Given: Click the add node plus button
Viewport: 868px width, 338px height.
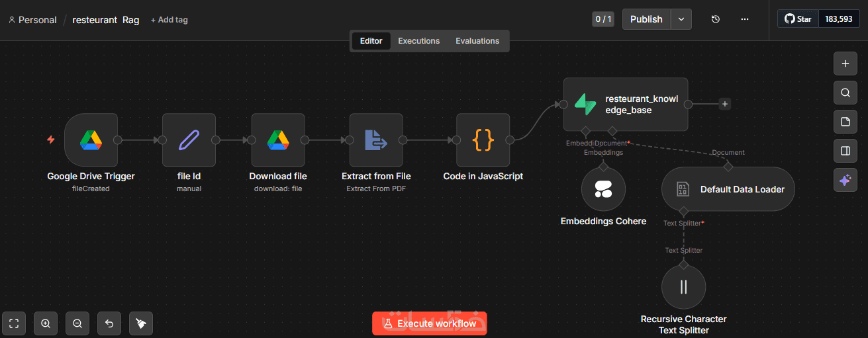Looking at the screenshot, I should click(x=845, y=64).
